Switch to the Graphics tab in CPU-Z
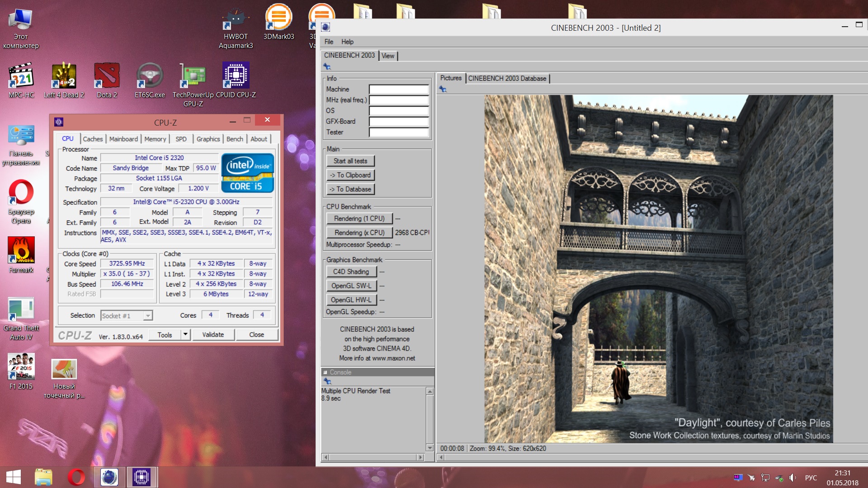The height and width of the screenshot is (488, 868). tap(208, 139)
